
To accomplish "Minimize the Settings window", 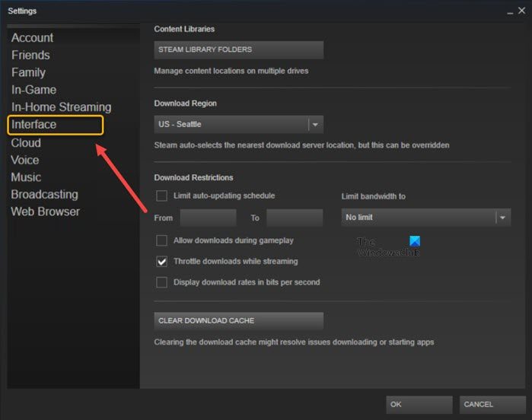I will point(510,12).
